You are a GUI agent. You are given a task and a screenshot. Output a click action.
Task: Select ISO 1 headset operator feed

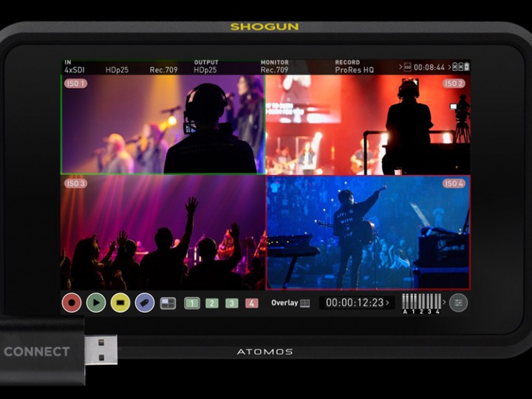tap(163, 125)
